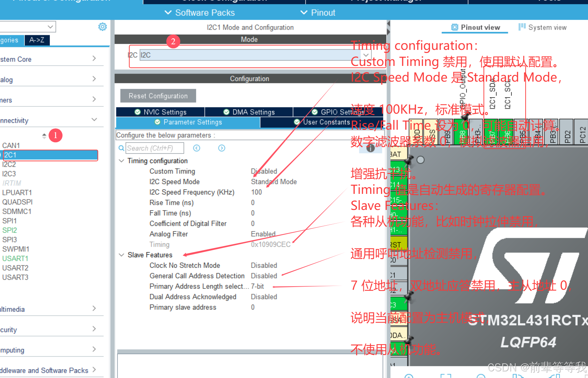Click the Primary Address Length 7-bit value
This screenshot has height=378, width=588.
coord(257,286)
